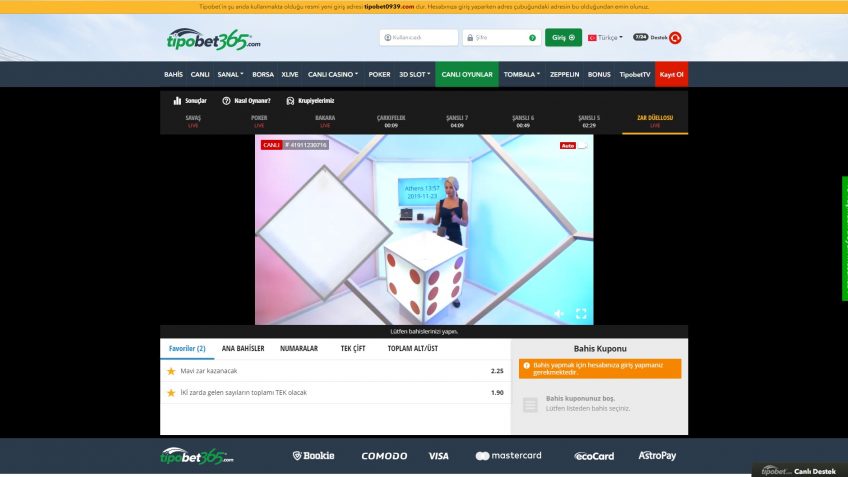The height and width of the screenshot is (477, 848).
Task: Open the Krupiyelerimiz dealers icon
Action: [290, 101]
